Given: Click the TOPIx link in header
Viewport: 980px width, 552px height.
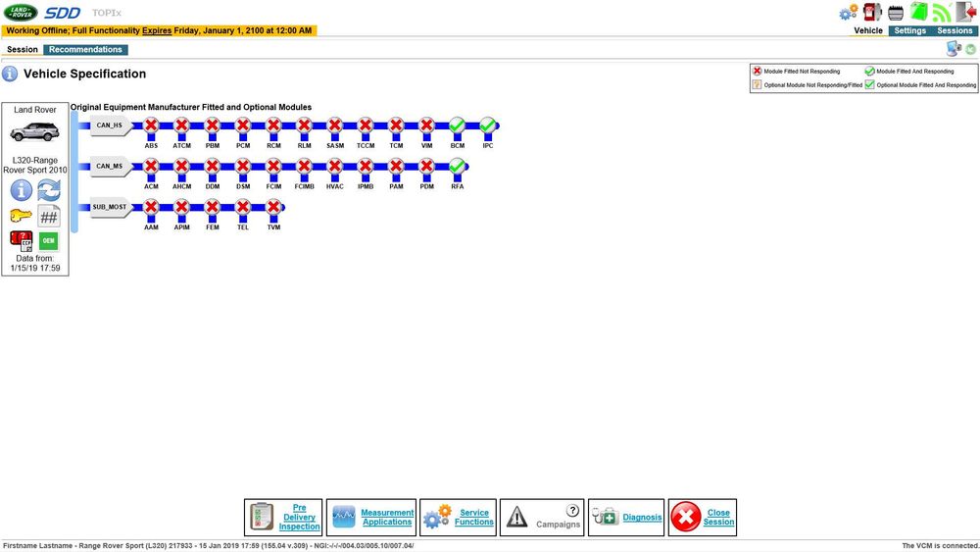Looking at the screenshot, I should (106, 13).
